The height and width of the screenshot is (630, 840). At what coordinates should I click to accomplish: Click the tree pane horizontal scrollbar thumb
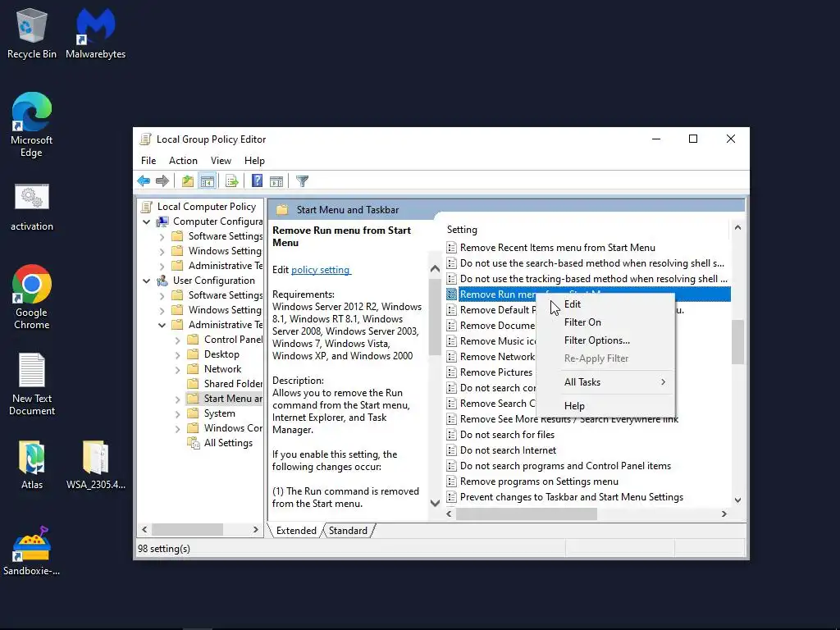[188, 529]
